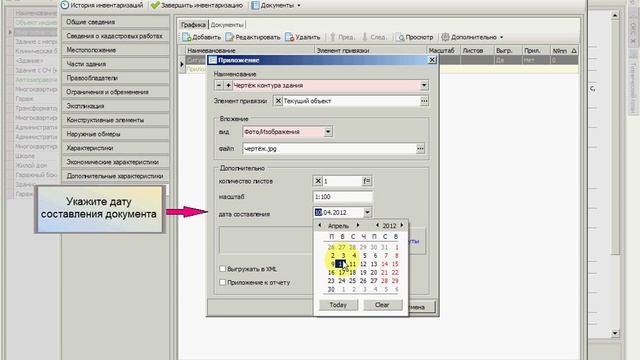Click the масштаб field 1:100

point(342,197)
